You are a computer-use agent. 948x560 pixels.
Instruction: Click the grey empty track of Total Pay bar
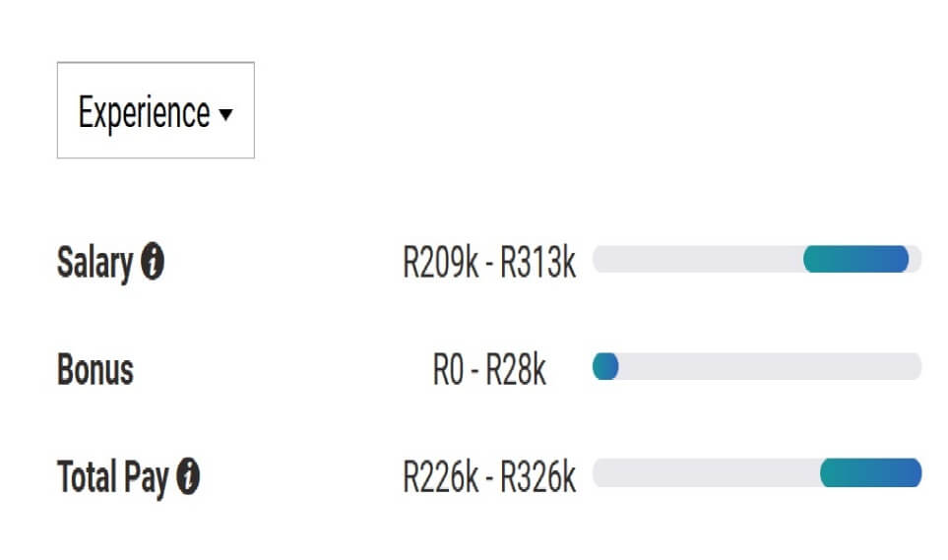[706, 473]
